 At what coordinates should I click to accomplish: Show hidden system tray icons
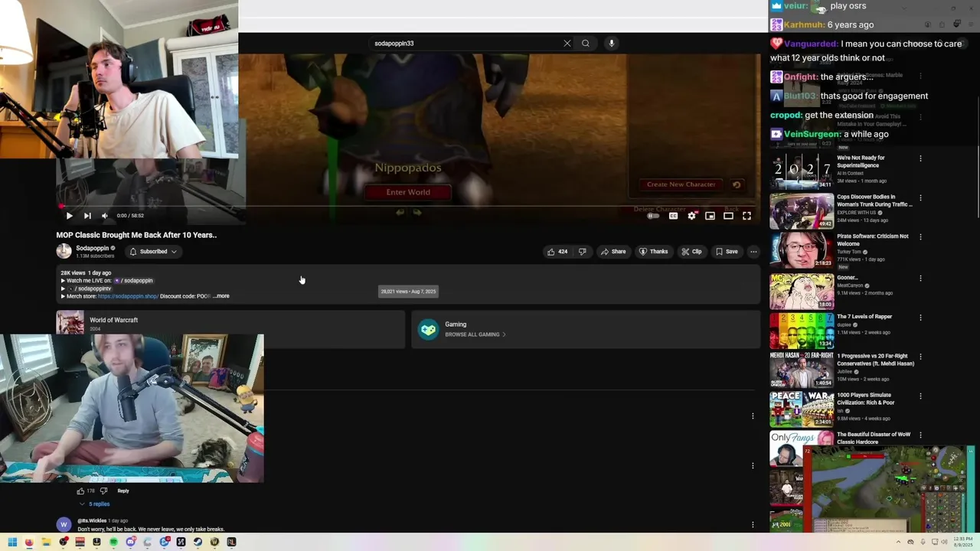click(x=898, y=542)
